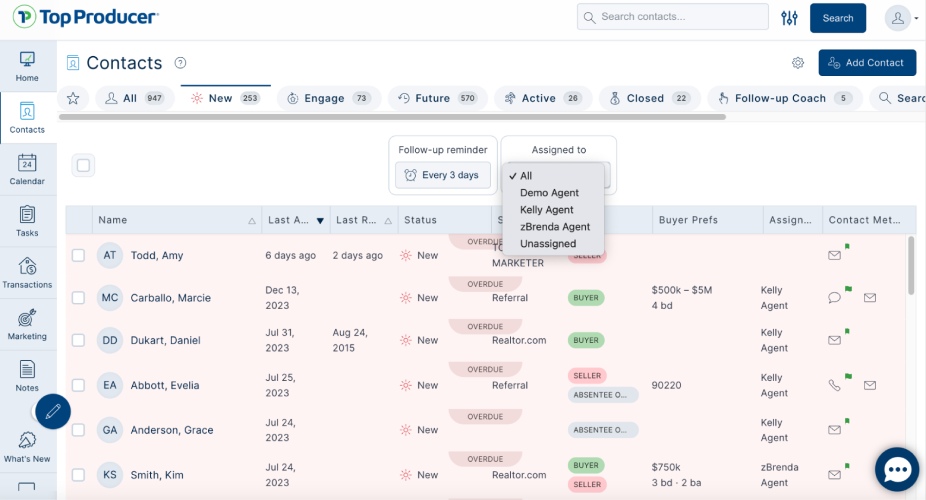
Task: Select the Dukart, Daniel row checkbox
Action: point(78,340)
